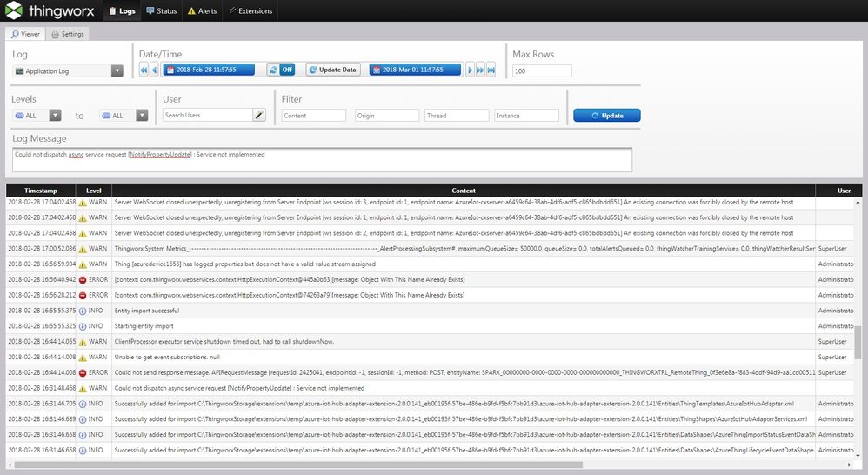Click warning icon in event subscriptions row
Image resolution: width=868 pixels, height=475 pixels.
point(83,358)
